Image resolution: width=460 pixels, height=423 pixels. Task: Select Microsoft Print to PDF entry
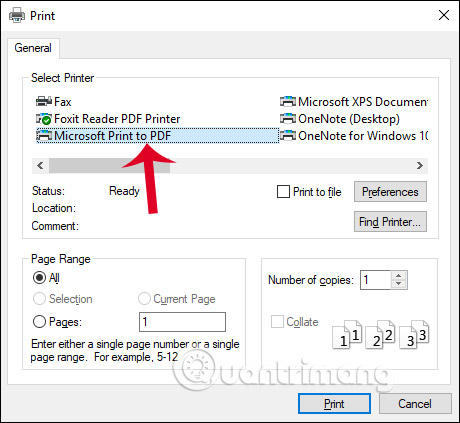tap(157, 136)
